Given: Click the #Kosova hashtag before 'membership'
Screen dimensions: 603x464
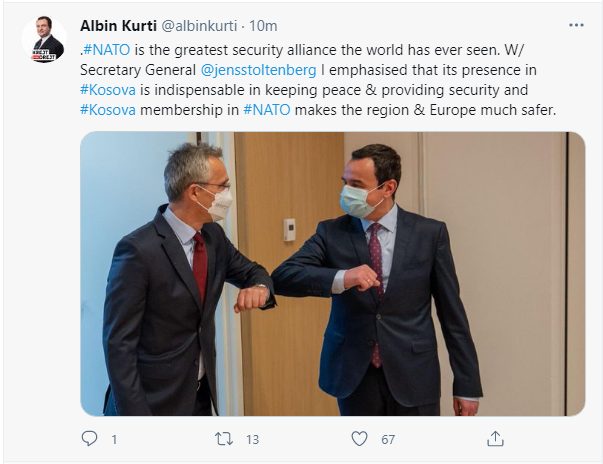Looking at the screenshot, I should click(x=108, y=110).
